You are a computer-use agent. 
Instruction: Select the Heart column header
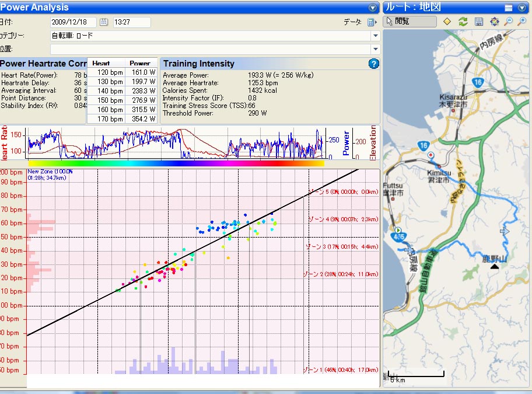(106, 63)
